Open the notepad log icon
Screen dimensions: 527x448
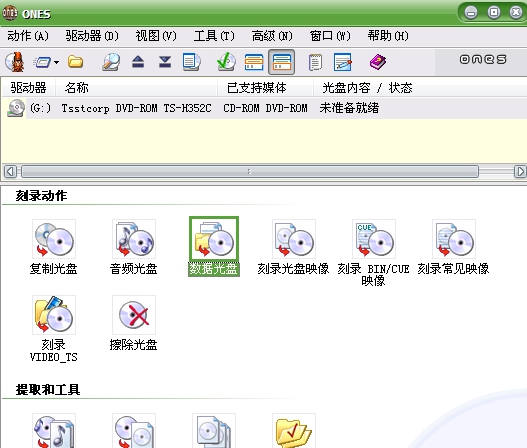pos(315,62)
